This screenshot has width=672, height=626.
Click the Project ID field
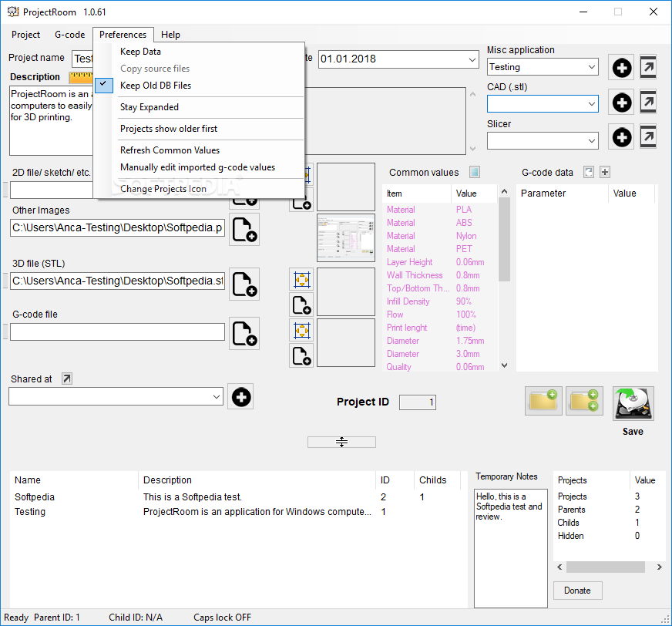[418, 402]
